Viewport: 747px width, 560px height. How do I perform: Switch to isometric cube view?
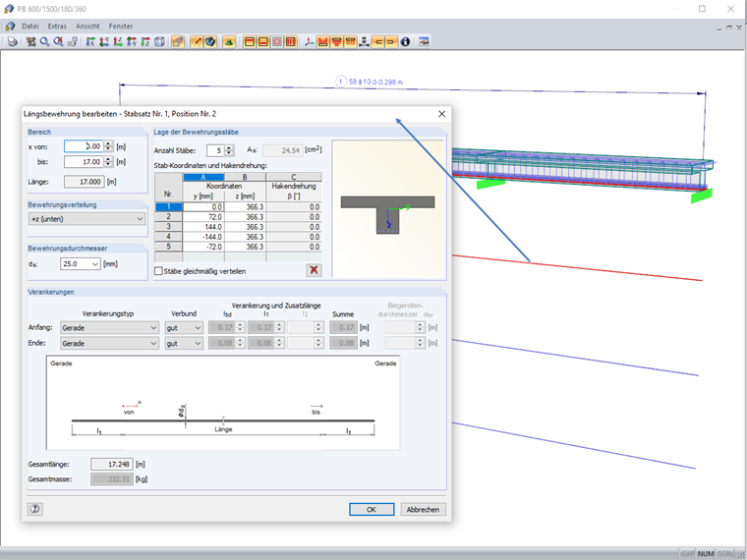(159, 42)
